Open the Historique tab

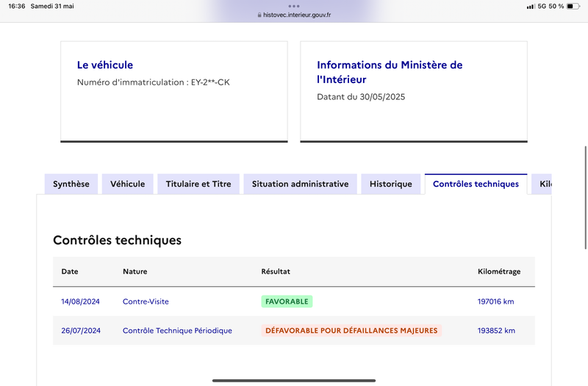coord(391,184)
